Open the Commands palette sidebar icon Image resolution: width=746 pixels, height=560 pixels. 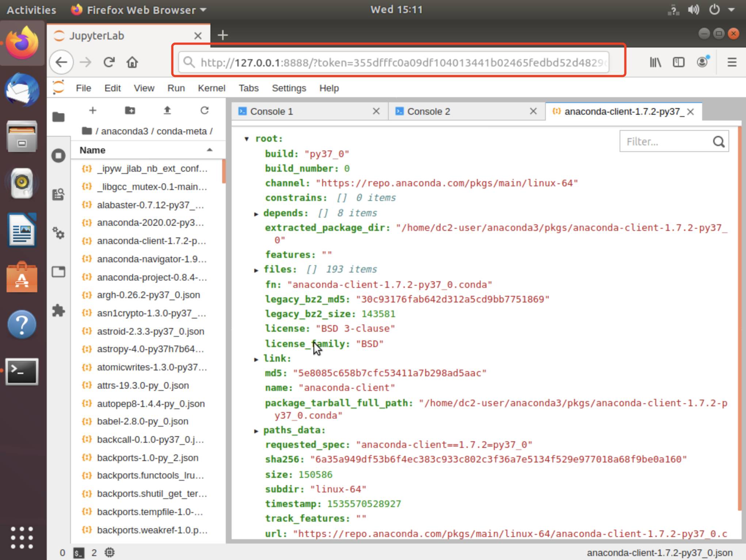tap(58, 194)
